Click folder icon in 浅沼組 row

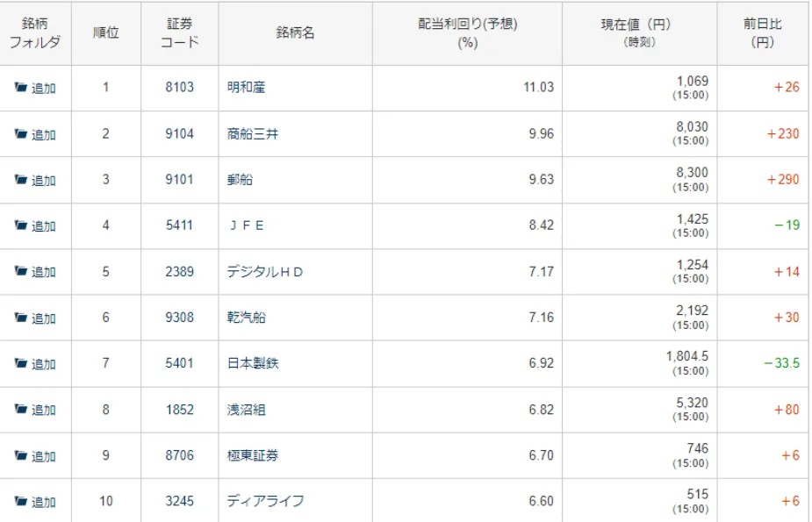click(21, 409)
